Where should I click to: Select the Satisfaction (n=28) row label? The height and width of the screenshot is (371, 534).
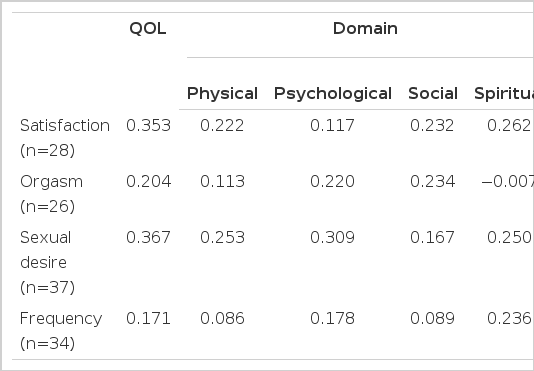coord(65,138)
